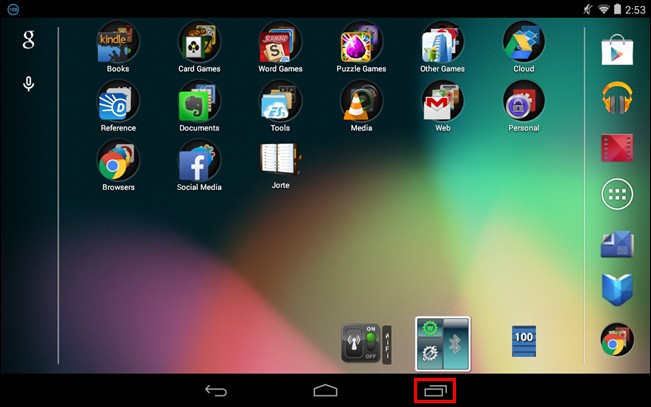This screenshot has width=651, height=407.
Task: Tap the 2:53 clock
Action: pos(635,9)
